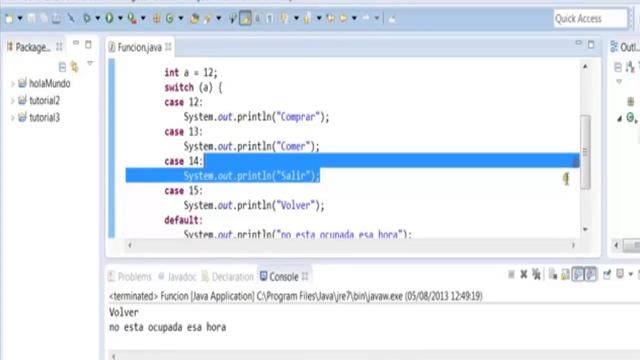This screenshot has width=640, height=360.
Task: Toggle Show Console on standard output
Action: (x=578, y=274)
